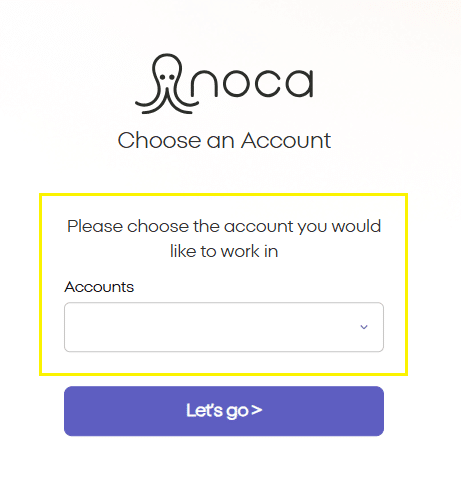
Task: Click the noca wordmark text in the logo
Action: click(252, 83)
